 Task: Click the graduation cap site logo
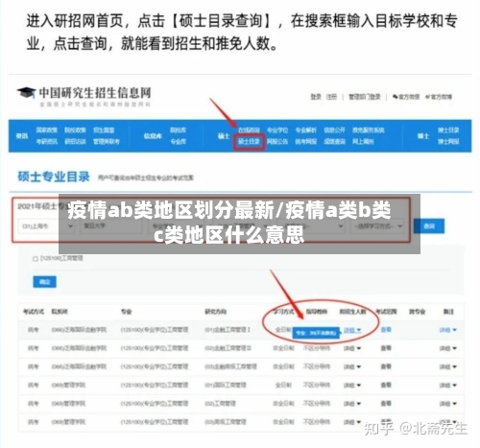[26, 93]
